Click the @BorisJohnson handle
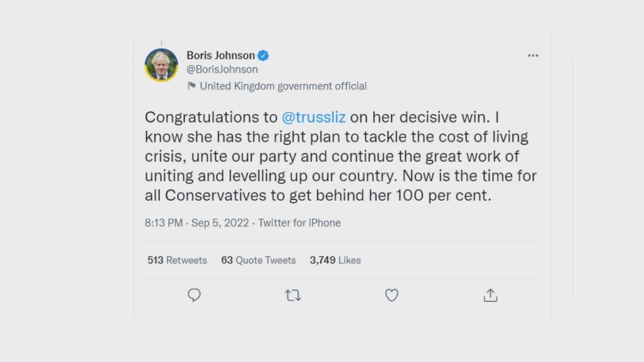This screenshot has width=644, height=362. [x=222, y=69]
